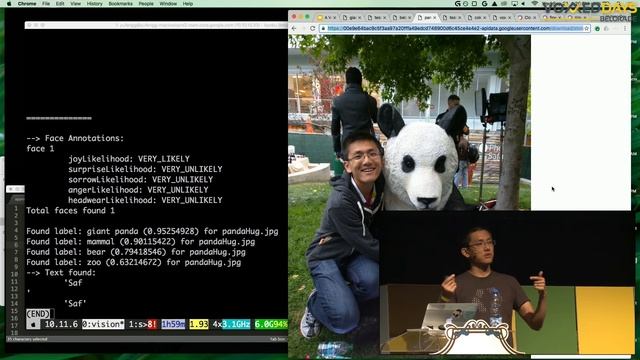Open the File menu
Screen dimensions: 640x360
46,3
